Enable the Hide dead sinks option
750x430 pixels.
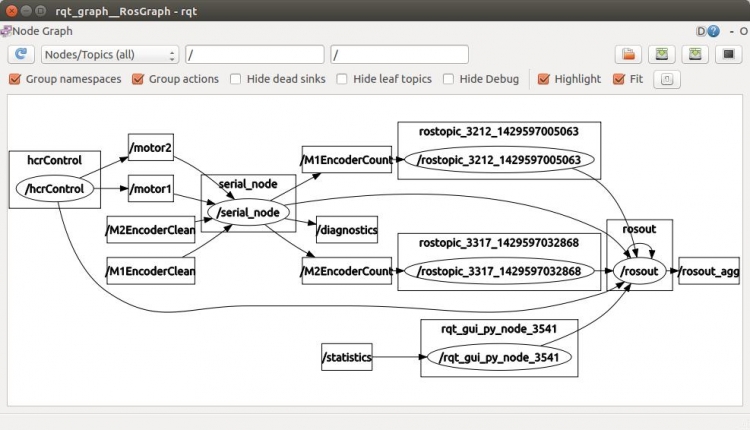tap(236, 79)
